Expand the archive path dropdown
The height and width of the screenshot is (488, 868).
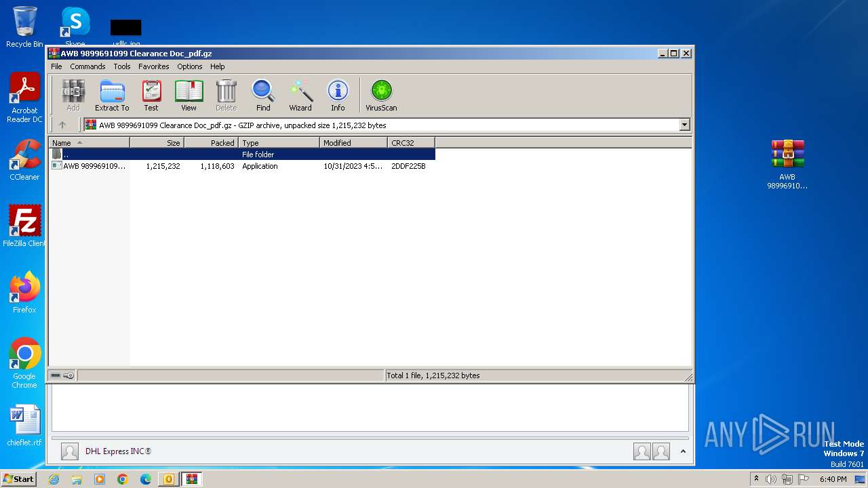pos(684,125)
